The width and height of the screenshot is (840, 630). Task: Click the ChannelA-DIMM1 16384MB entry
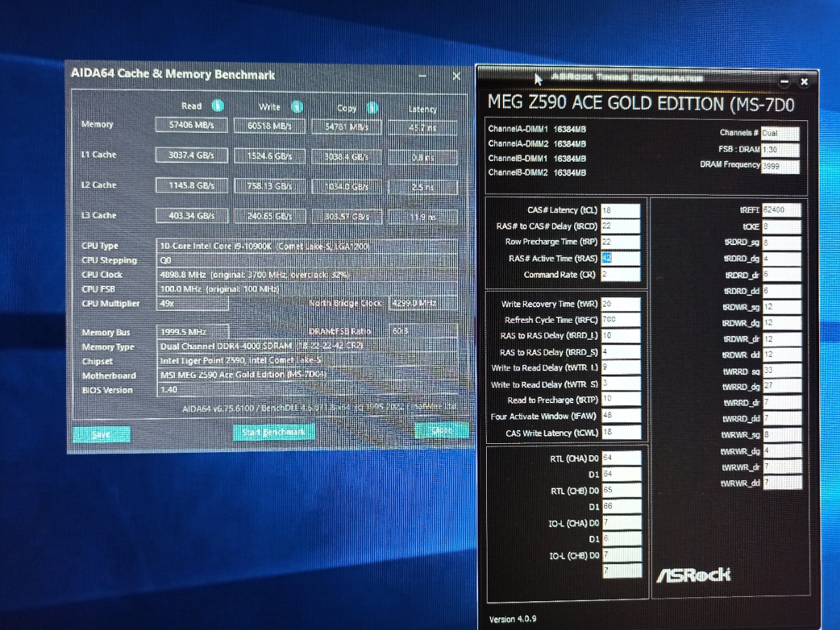click(537, 129)
